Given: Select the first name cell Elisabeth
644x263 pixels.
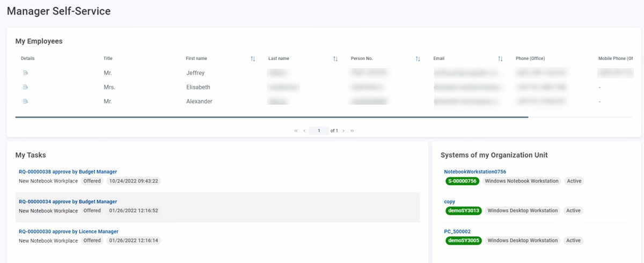Looking at the screenshot, I should [198, 87].
